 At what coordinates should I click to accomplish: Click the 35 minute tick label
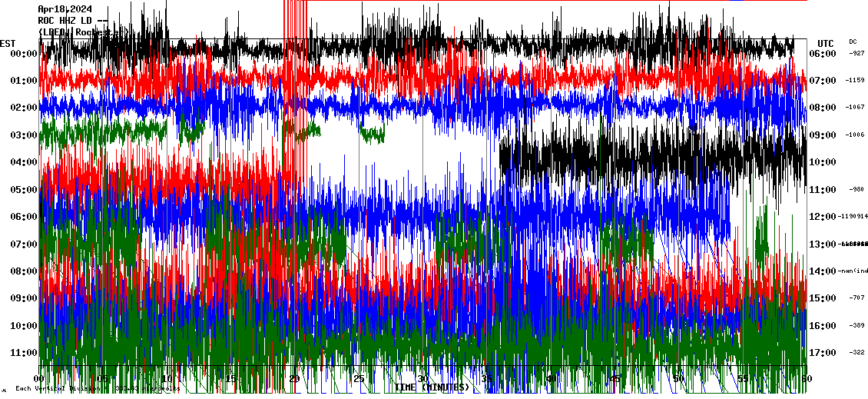coord(487,379)
